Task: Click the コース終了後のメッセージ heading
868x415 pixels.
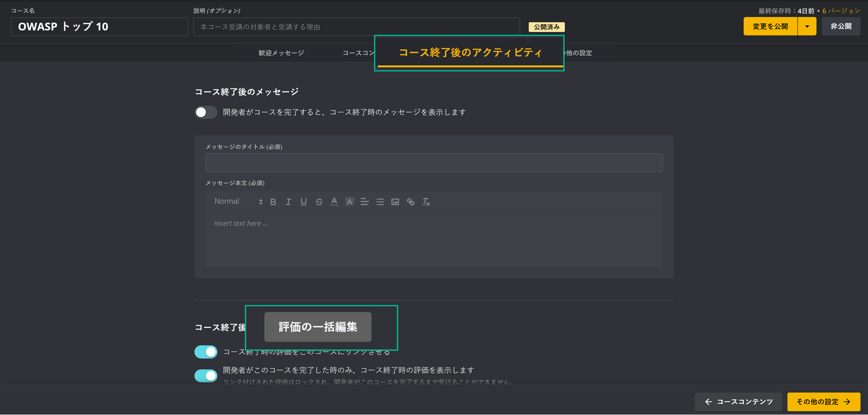Action: tap(247, 92)
